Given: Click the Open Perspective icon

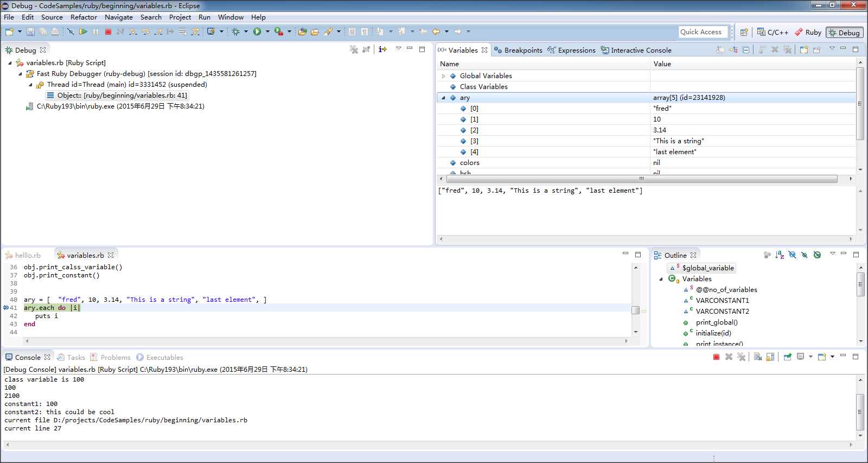Looking at the screenshot, I should coord(744,32).
